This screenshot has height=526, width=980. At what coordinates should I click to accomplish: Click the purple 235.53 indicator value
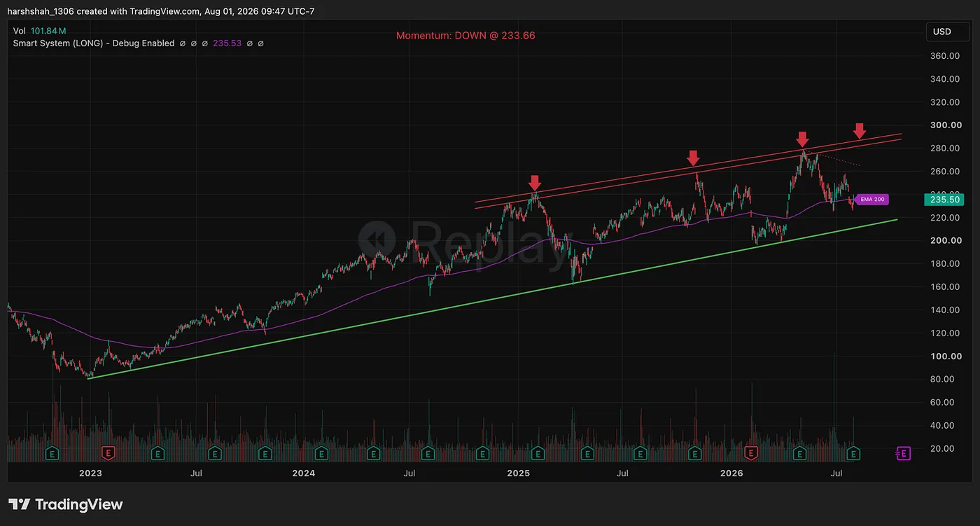pyautogui.click(x=227, y=43)
